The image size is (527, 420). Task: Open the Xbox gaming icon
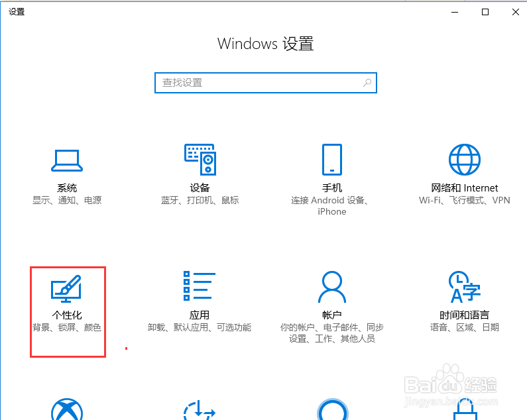67,409
